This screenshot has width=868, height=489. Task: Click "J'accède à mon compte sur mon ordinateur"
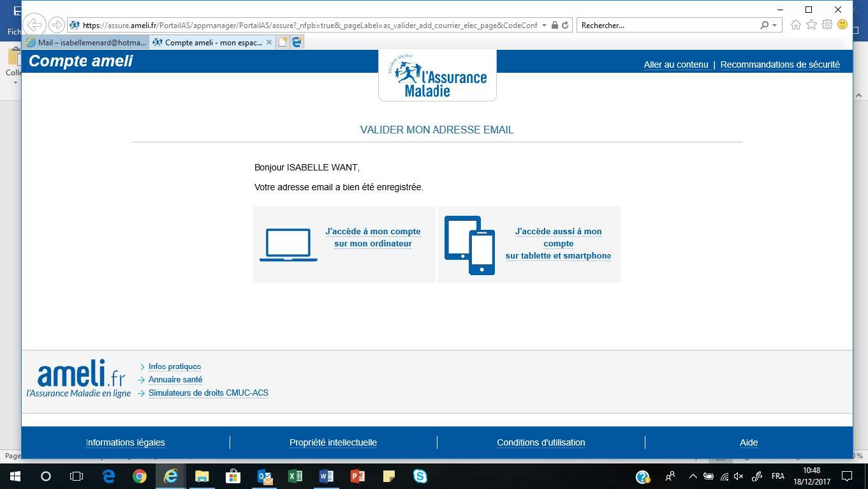372,237
